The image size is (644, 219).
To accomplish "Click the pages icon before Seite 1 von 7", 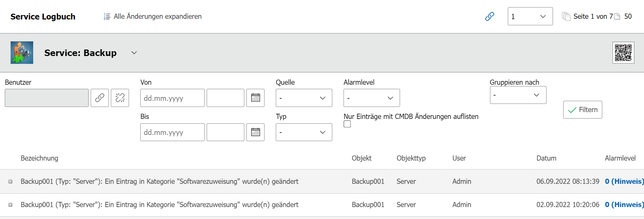I will [x=566, y=16].
